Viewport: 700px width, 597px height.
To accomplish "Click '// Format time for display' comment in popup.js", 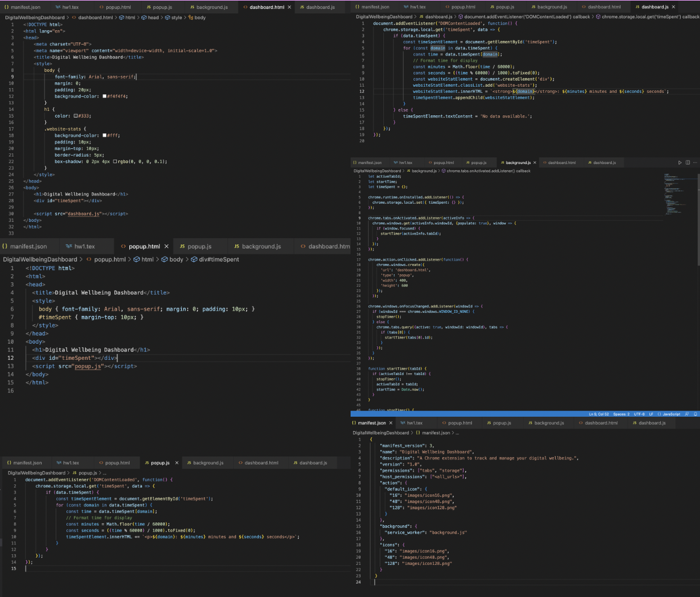I will (98, 517).
